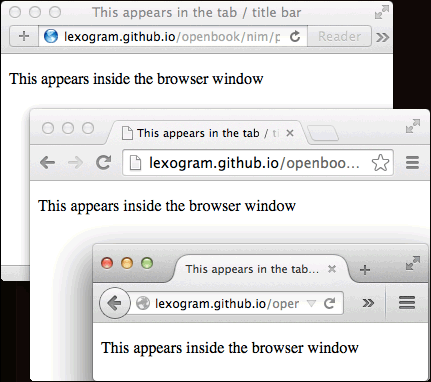The width and height of the screenshot is (431, 382).
Task: Close Firefox window with red button
Action: [x=107, y=263]
